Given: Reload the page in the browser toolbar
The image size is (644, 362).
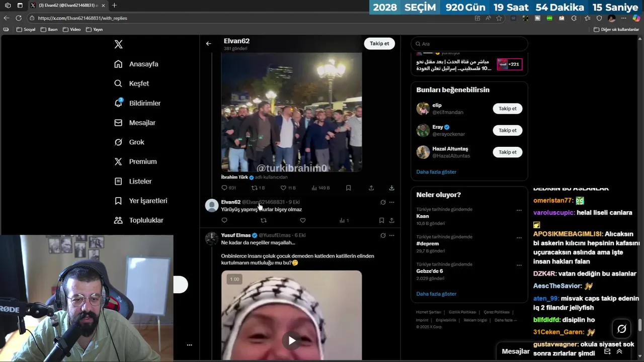Looking at the screenshot, I should [x=18, y=18].
